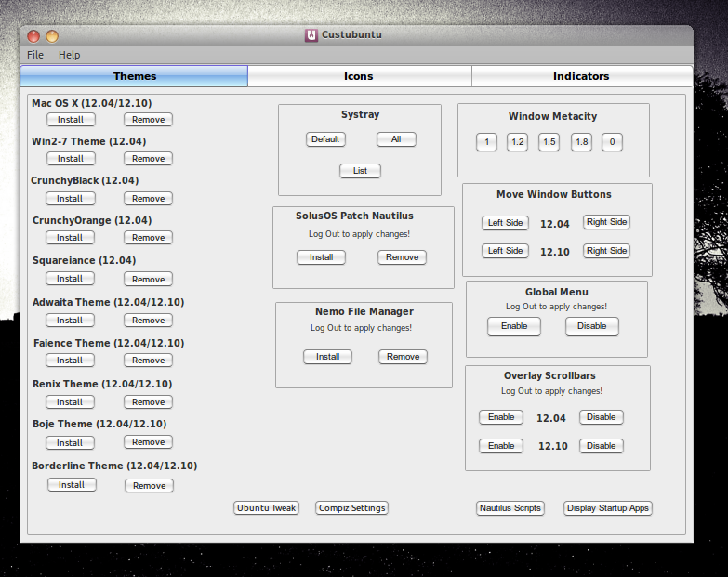Remove the Borderline Theme
Viewport: 728px width, 577px height.
(x=149, y=485)
